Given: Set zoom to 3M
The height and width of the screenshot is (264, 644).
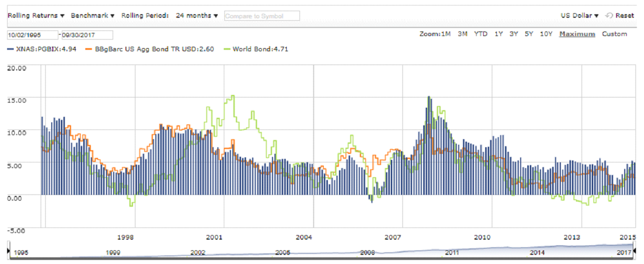Looking at the screenshot, I should point(462,34).
